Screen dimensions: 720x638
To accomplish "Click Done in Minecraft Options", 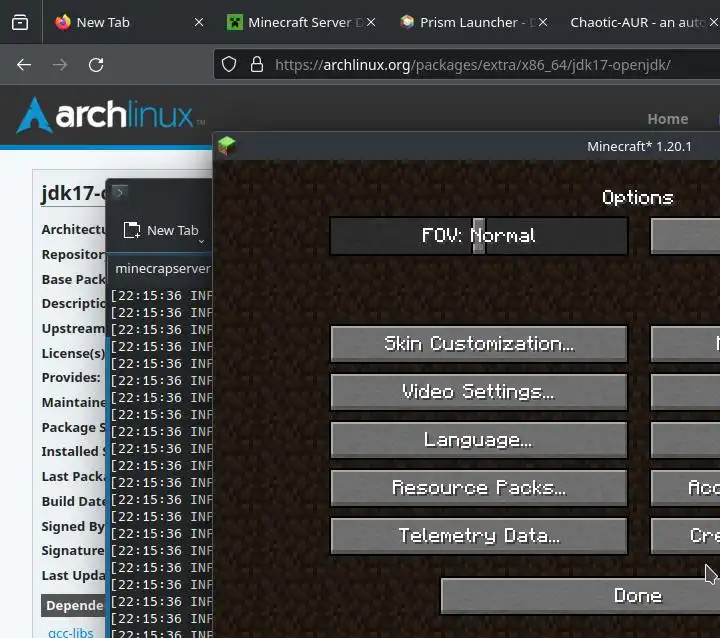I will coord(580,596).
